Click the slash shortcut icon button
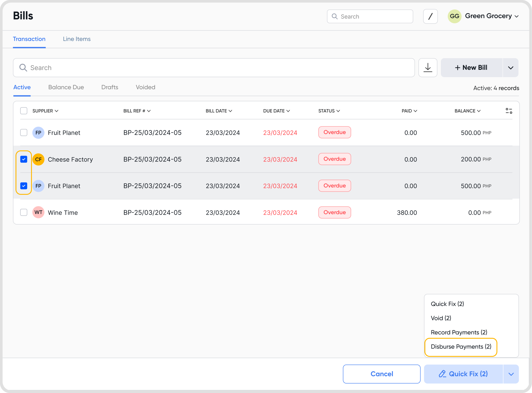 [430, 16]
